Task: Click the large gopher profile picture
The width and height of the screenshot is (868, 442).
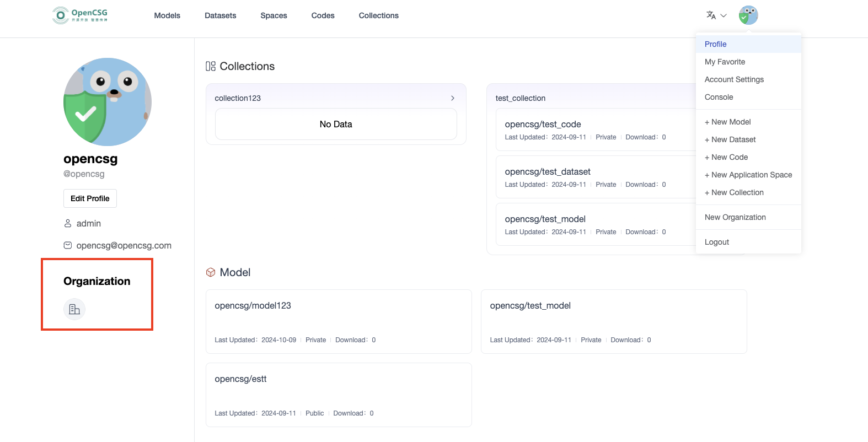Action: pyautogui.click(x=108, y=102)
